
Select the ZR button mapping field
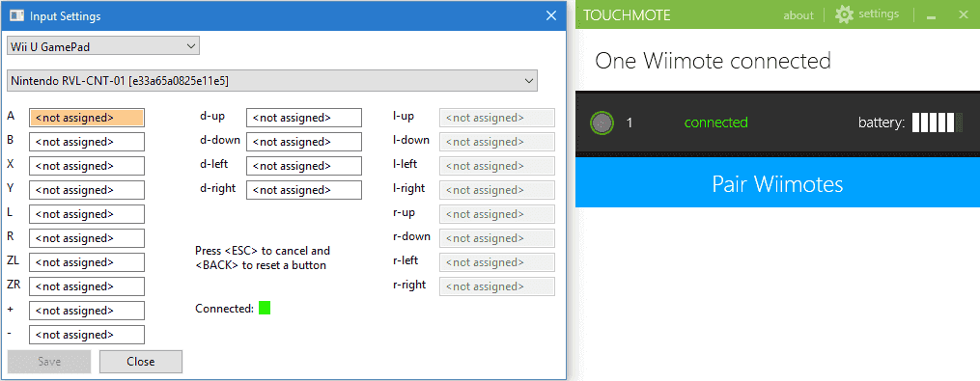point(87,286)
